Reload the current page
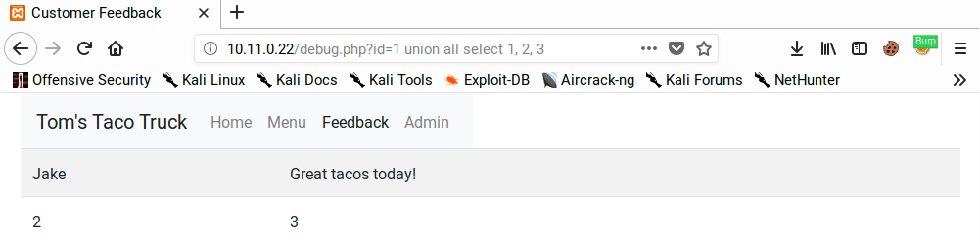980x244 pixels. [85, 48]
